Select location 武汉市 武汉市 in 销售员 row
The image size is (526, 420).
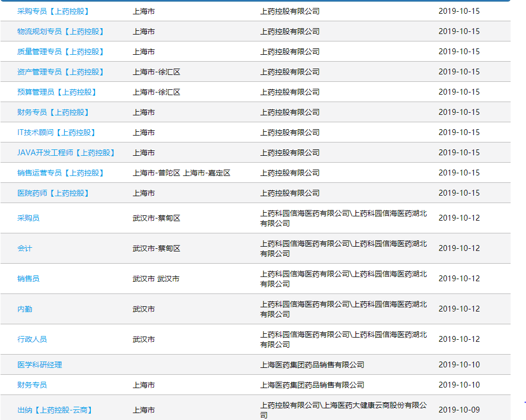[x=156, y=279]
